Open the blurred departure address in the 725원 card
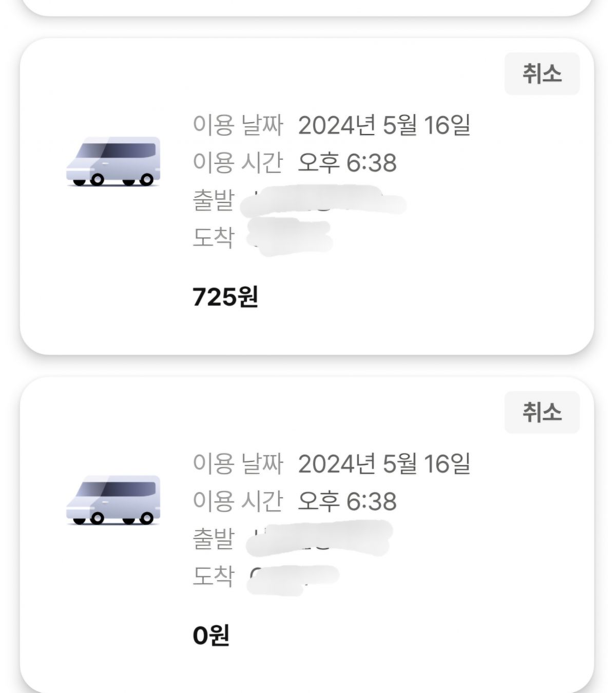 click(x=323, y=200)
